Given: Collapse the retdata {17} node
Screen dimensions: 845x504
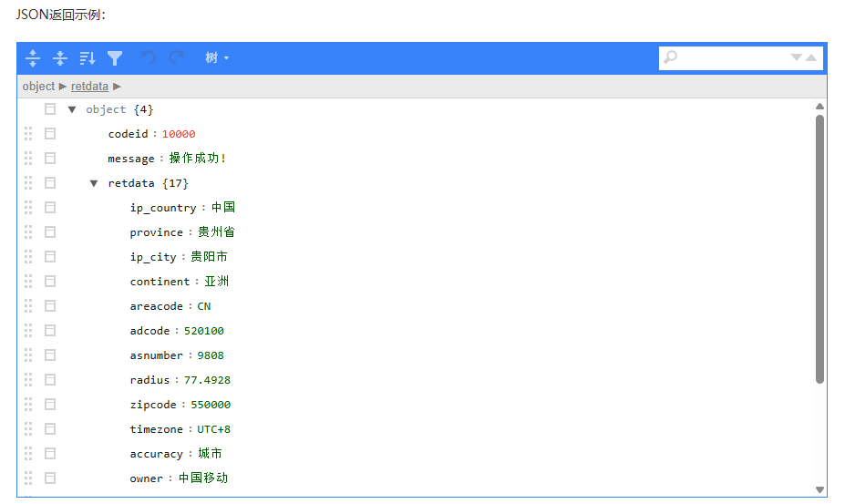Looking at the screenshot, I should point(94,183).
